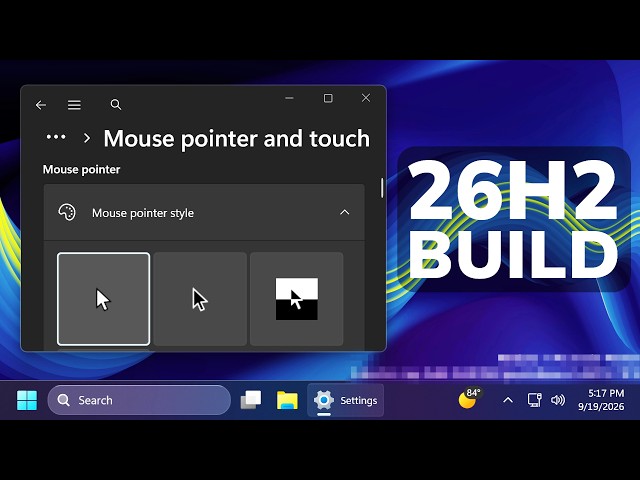Click the Settings search magnifier icon
The height and width of the screenshot is (480, 640).
coord(116,105)
